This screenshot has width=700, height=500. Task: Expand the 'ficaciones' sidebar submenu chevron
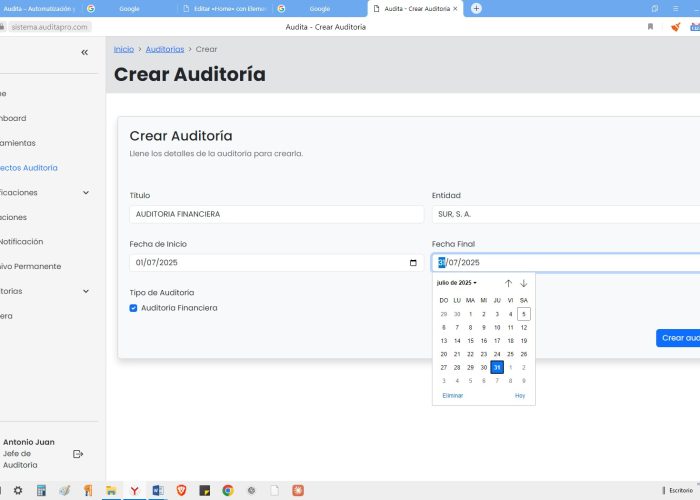pos(86,193)
